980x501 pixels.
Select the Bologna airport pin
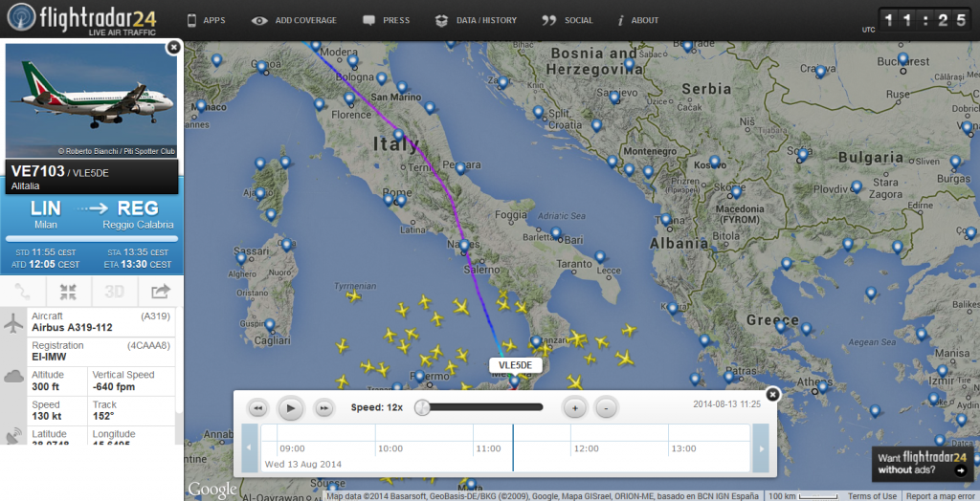[381, 78]
